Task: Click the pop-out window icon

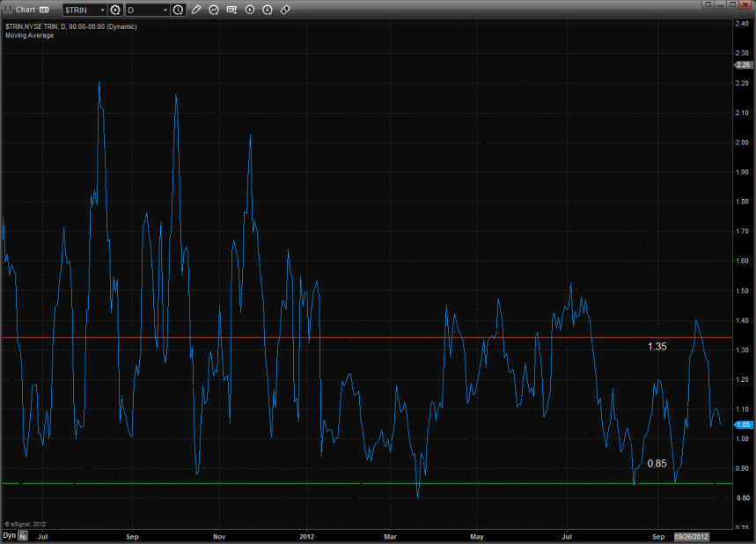Action: tap(707, 4)
